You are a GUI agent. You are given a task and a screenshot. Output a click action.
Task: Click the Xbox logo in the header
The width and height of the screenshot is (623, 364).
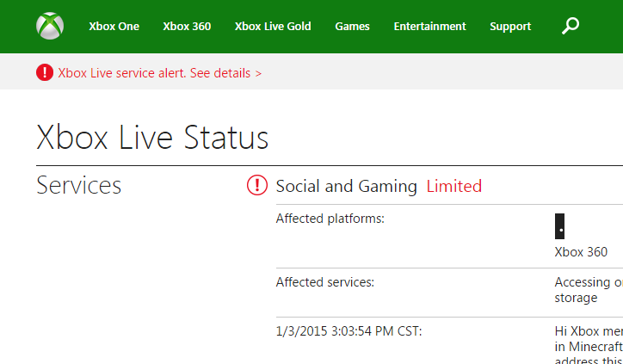tap(50, 26)
